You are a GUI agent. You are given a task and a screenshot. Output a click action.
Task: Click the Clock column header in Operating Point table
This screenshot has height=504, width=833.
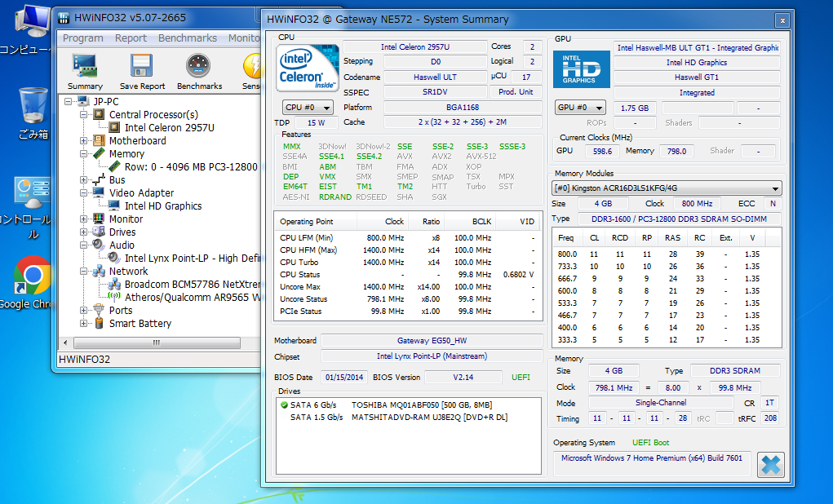[382, 222]
